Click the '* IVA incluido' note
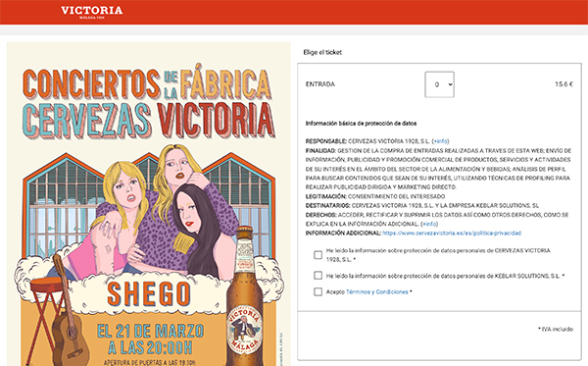Viewport: 588px width, 366px height. coord(556,330)
